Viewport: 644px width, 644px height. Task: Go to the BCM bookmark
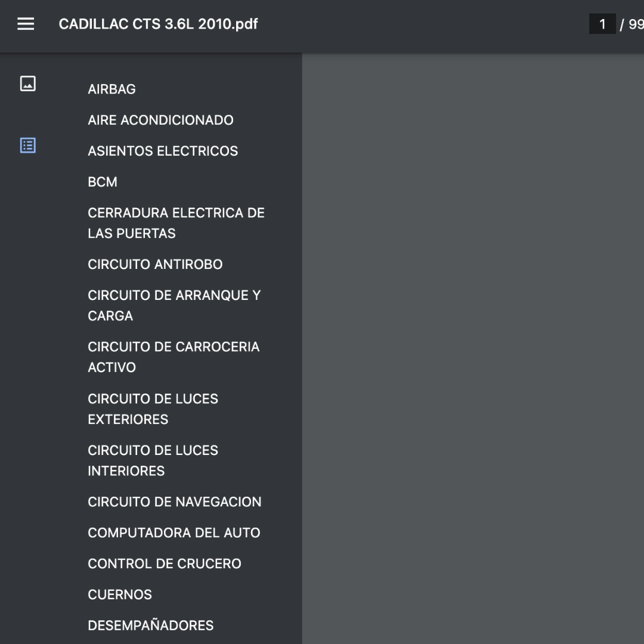[x=103, y=182]
